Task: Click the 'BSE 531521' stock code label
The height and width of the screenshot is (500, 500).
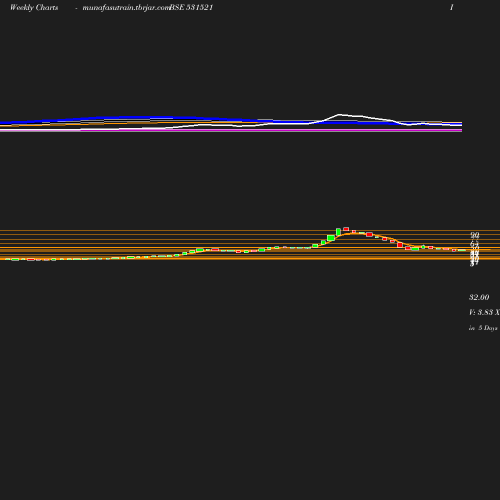Action: pos(191,8)
